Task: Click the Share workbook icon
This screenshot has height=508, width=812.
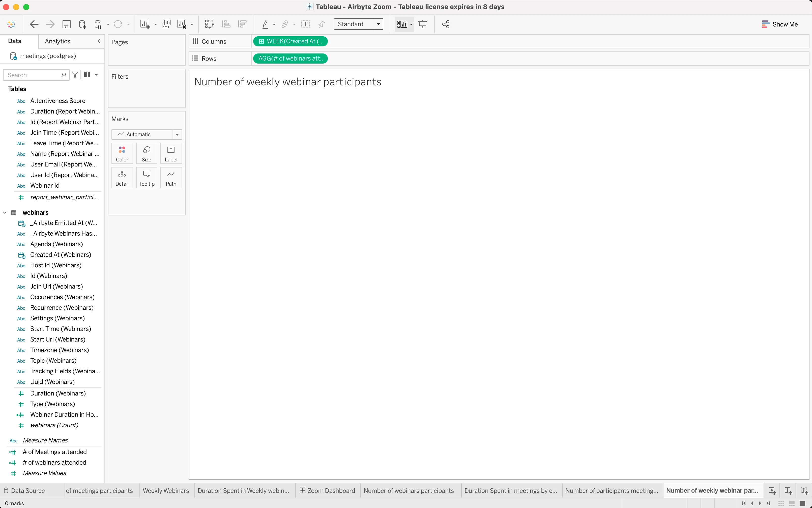Action: [446, 24]
